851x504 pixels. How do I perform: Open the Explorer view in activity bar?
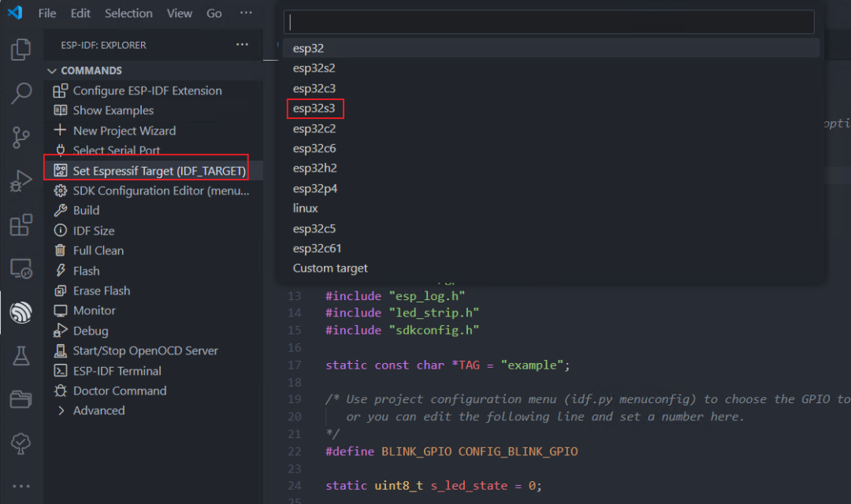point(20,50)
